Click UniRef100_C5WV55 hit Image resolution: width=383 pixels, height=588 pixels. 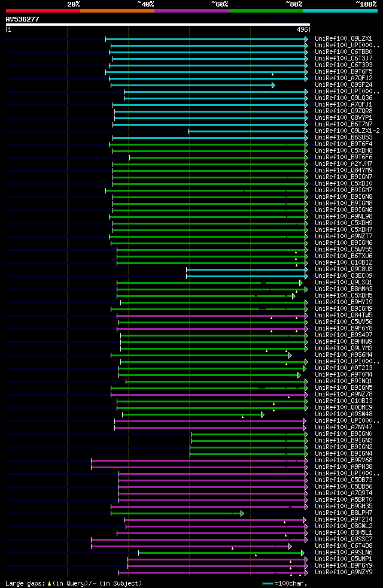click(x=344, y=249)
